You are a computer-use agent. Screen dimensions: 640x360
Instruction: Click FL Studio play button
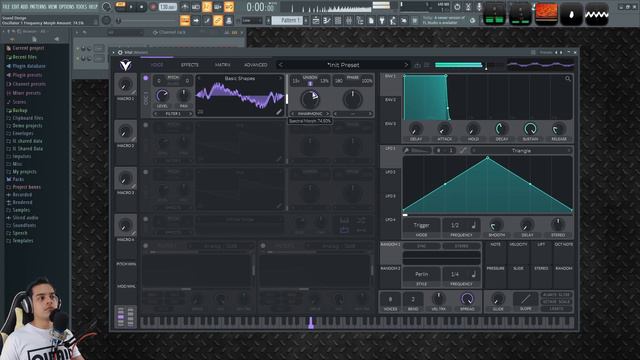tap(131, 7)
